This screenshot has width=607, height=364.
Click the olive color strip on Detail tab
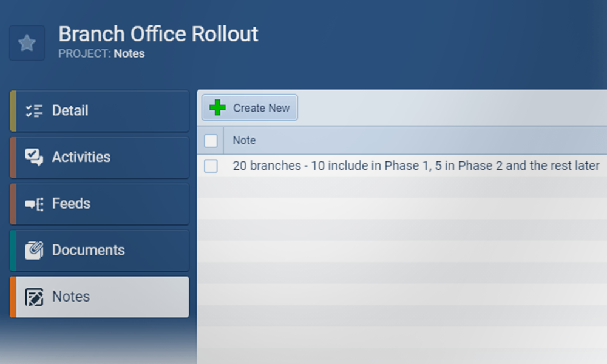(x=13, y=111)
